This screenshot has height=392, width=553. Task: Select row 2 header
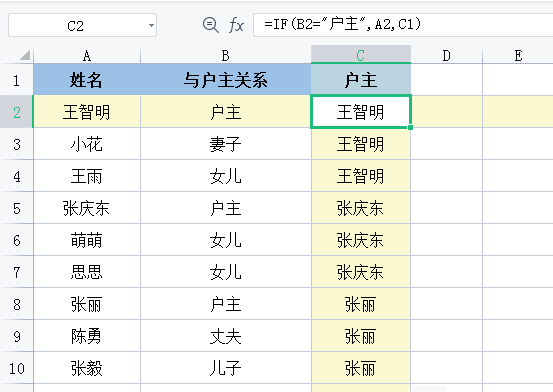pyautogui.click(x=17, y=111)
